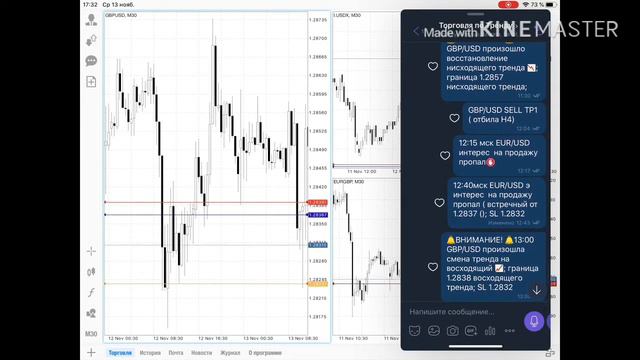Like the '12:40мск EUR/USD' message
Image resolution: width=640 pixels, height=360 pixels.
pyautogui.click(x=439, y=202)
